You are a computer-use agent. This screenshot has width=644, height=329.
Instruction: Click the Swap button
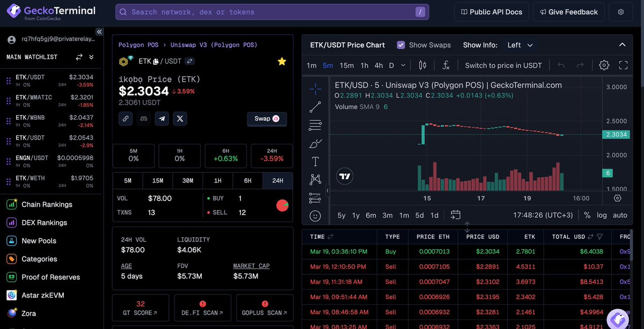(x=267, y=119)
